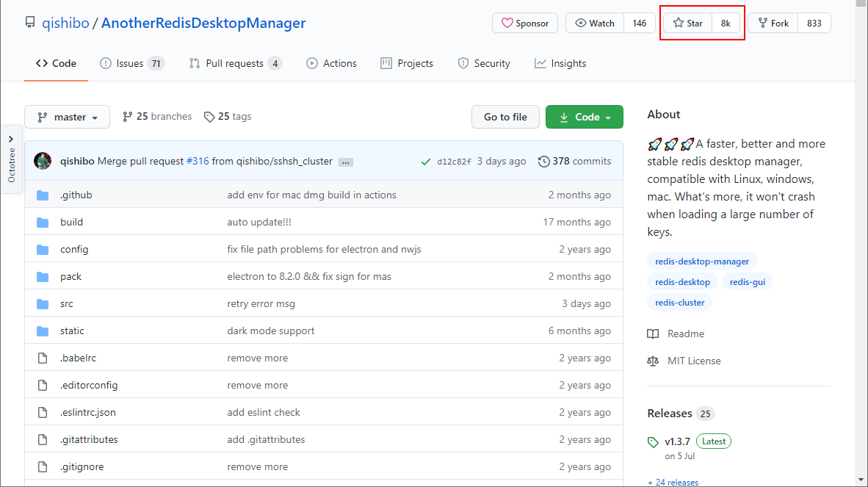Viewport: 868px width, 487px height.
Task: Open the Insights tab
Action: coord(560,64)
